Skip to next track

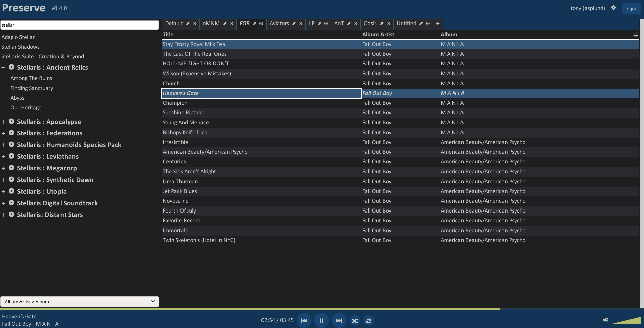339,320
